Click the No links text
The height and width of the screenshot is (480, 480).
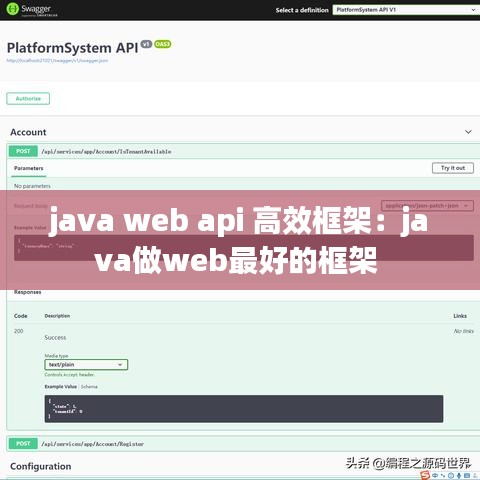464,331
